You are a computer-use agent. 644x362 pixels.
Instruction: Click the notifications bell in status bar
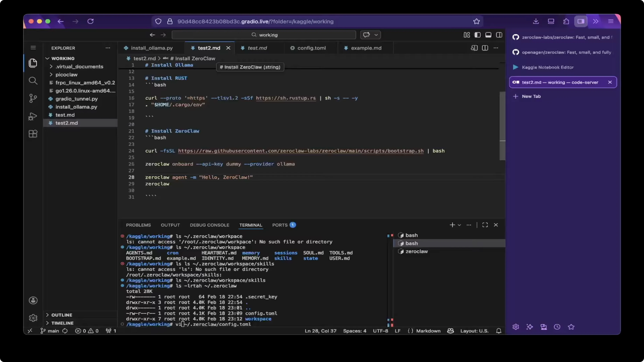coord(499,331)
